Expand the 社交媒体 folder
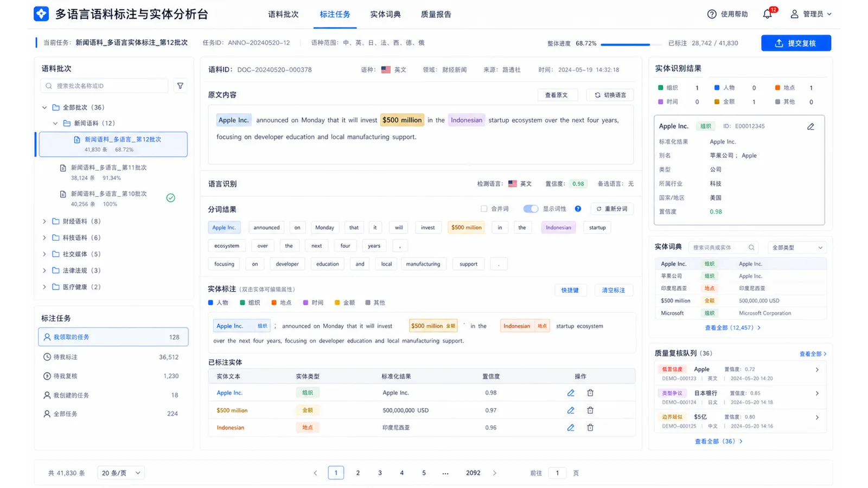Image resolution: width=868 pixels, height=488 pixels. pos(44,254)
